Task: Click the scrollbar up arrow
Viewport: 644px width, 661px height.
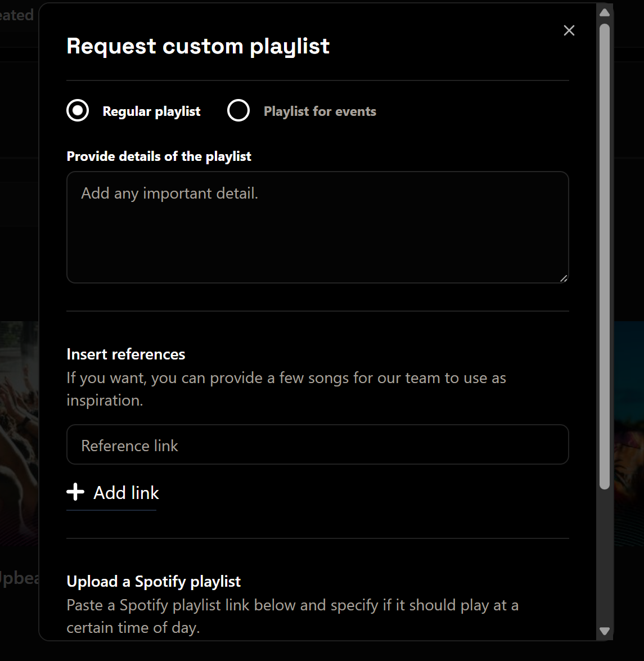Action: click(605, 12)
